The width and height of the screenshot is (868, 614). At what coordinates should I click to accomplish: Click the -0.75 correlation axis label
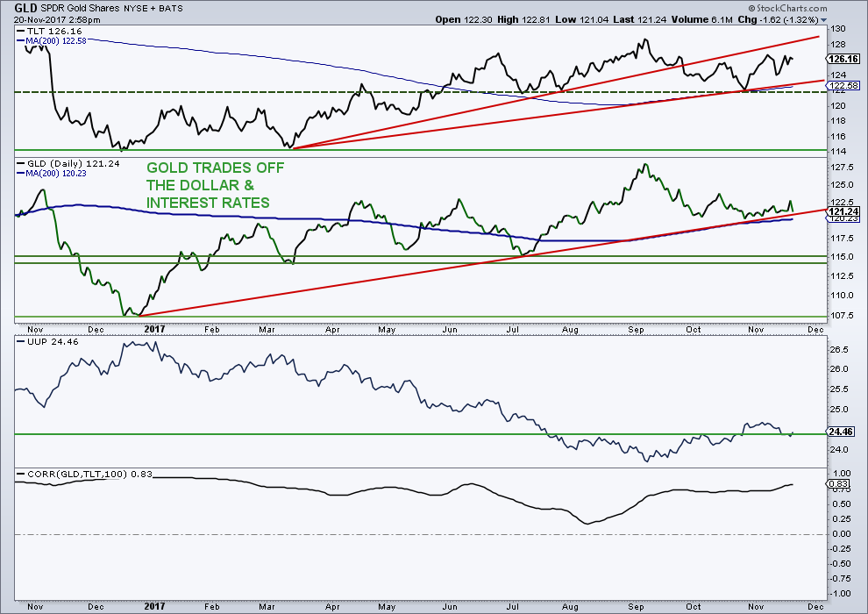pos(840,579)
